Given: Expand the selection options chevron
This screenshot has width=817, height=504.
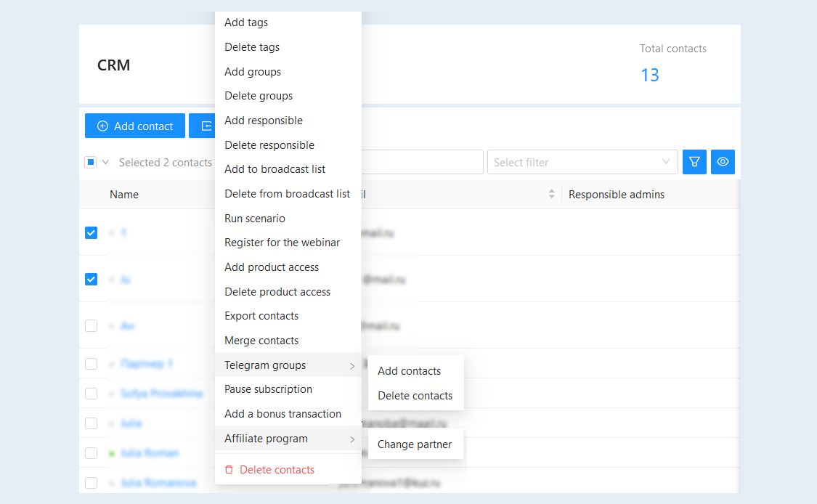Looking at the screenshot, I should [105, 162].
